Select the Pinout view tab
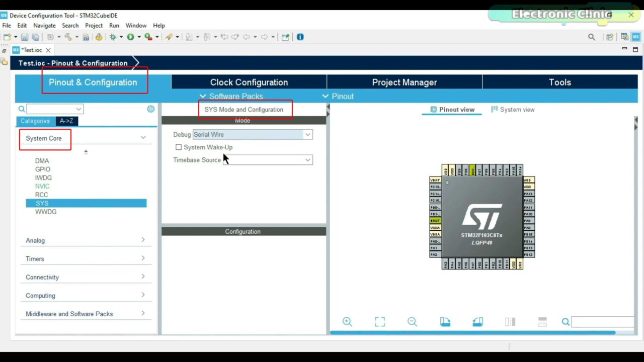 click(452, 109)
